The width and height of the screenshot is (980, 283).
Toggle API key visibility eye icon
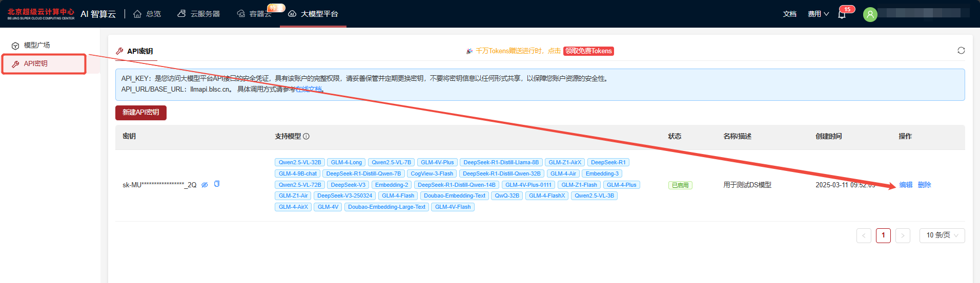coord(205,185)
